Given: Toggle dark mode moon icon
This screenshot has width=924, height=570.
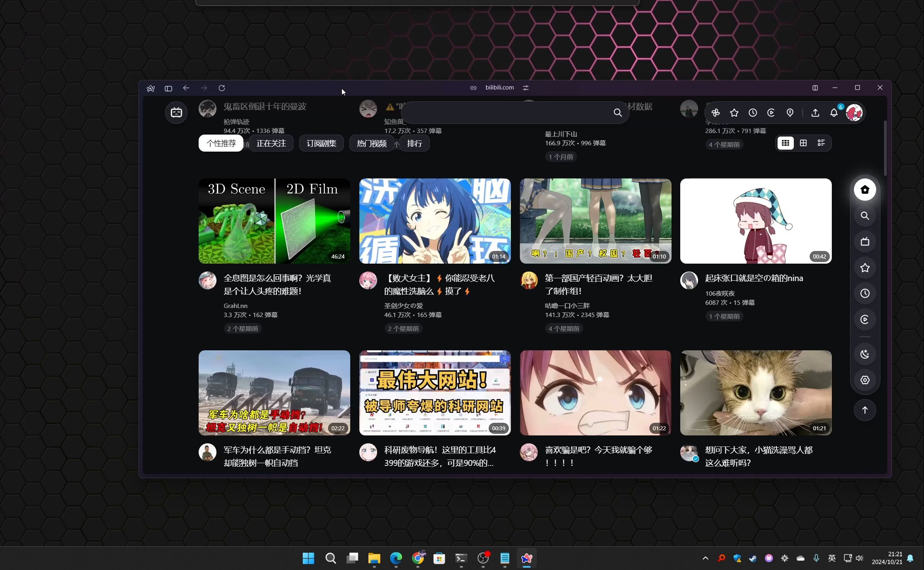Looking at the screenshot, I should click(x=865, y=354).
